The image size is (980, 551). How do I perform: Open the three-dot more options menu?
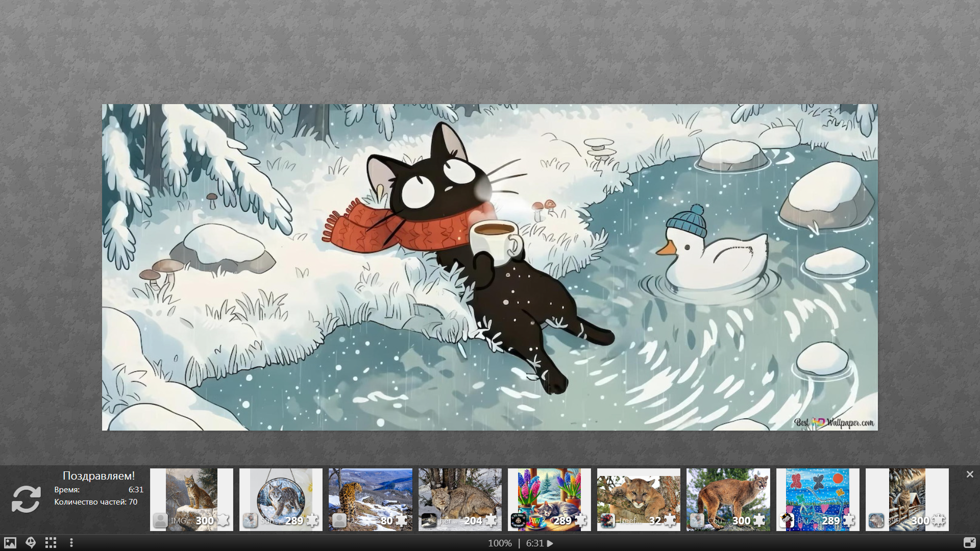(71, 543)
